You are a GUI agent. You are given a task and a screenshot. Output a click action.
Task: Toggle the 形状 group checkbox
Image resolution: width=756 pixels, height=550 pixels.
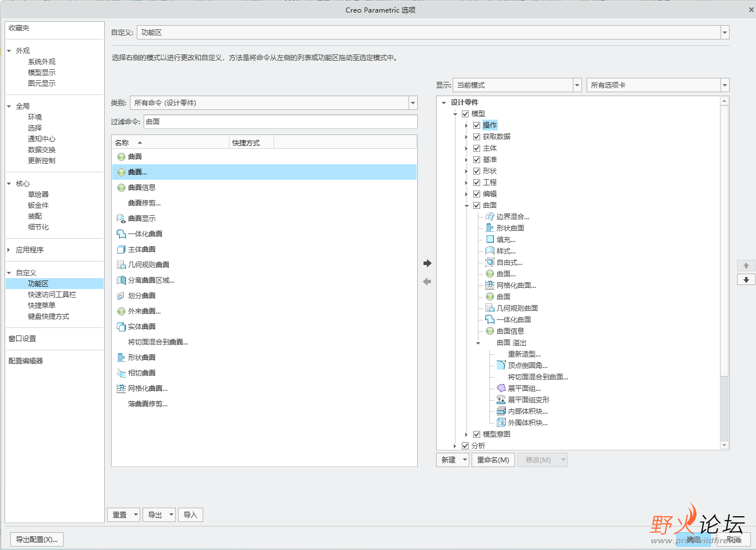tap(477, 171)
